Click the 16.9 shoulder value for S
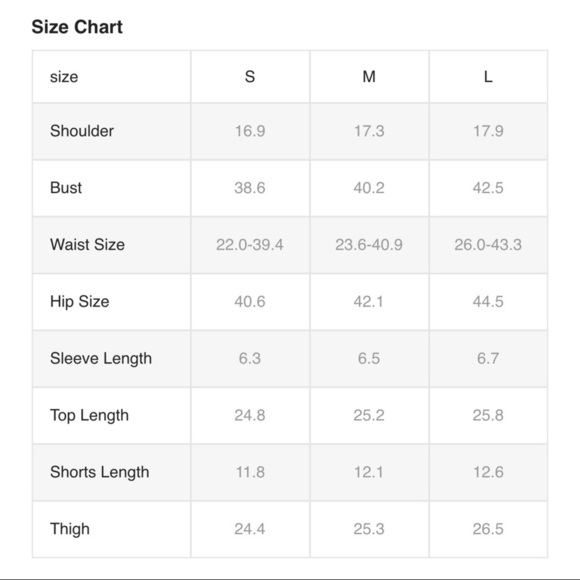The width and height of the screenshot is (580, 580). [250, 131]
